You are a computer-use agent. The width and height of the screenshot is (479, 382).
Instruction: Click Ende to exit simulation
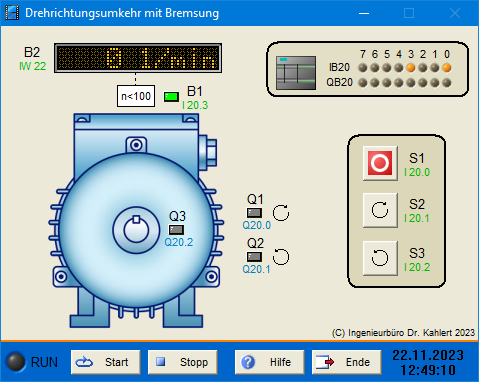click(347, 362)
